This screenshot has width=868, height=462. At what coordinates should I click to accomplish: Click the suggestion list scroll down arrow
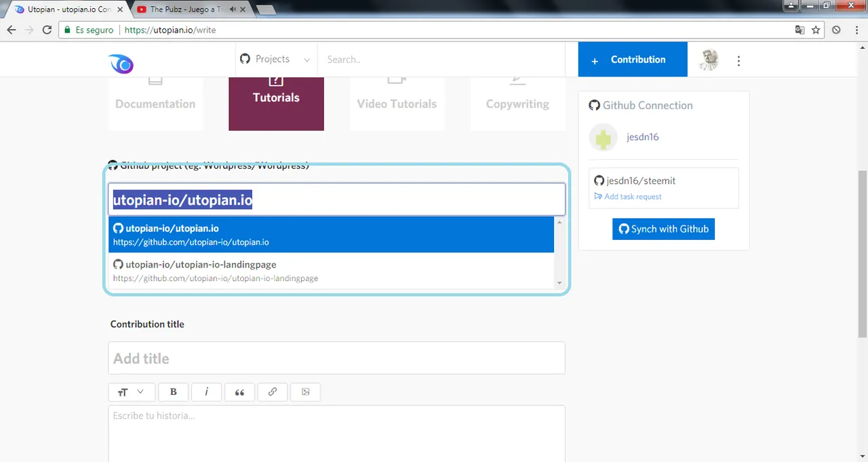(x=559, y=282)
